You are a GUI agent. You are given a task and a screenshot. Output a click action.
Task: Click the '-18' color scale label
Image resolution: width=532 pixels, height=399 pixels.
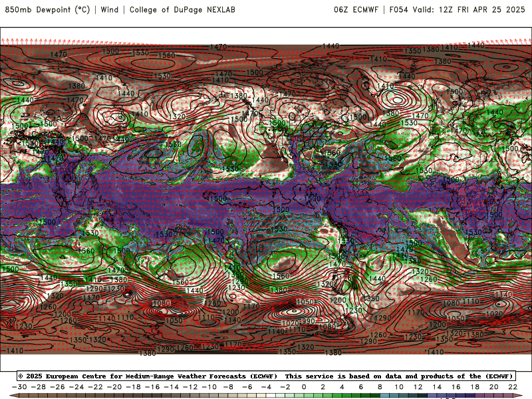pos(134,387)
